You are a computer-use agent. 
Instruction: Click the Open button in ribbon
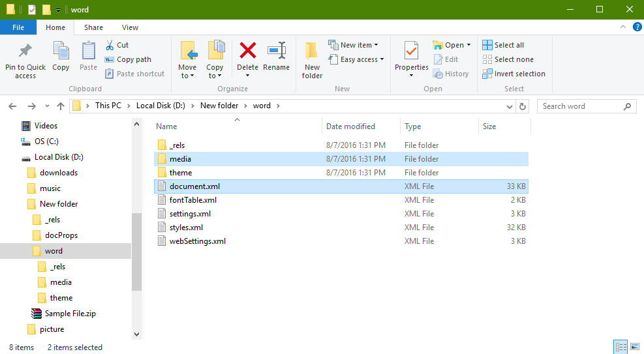point(452,45)
